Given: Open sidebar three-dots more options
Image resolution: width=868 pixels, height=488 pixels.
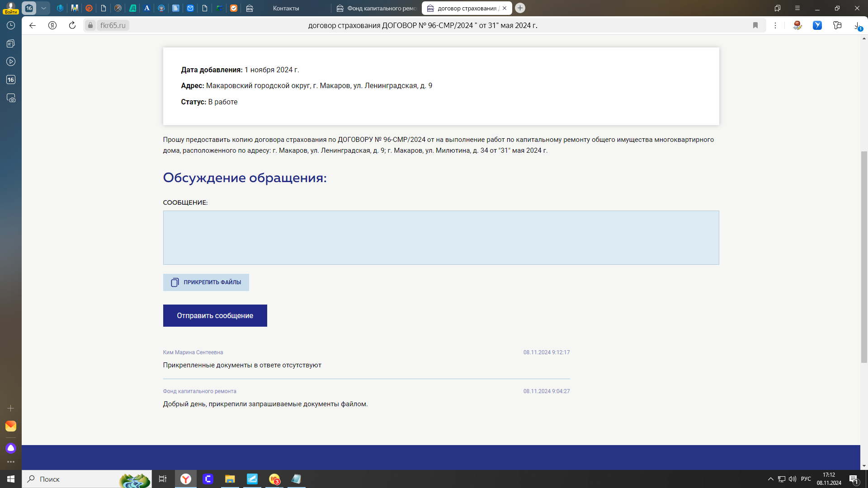Looking at the screenshot, I should 11,462.
